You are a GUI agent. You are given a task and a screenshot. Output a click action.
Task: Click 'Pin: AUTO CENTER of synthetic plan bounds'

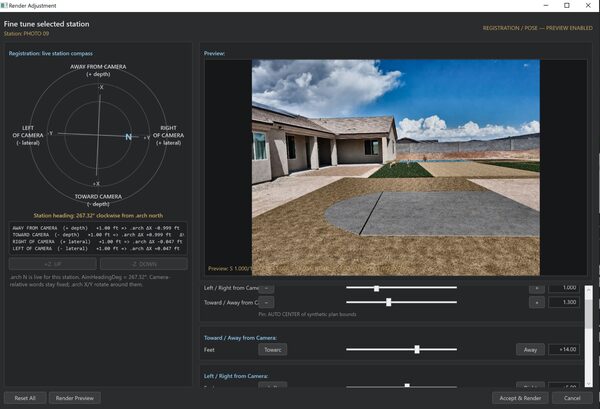pyautogui.click(x=307, y=314)
